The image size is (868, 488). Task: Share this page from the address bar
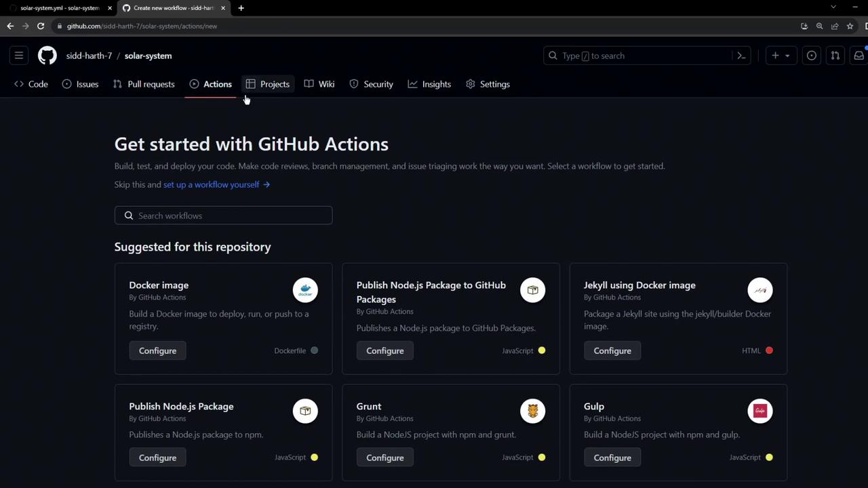pos(835,26)
